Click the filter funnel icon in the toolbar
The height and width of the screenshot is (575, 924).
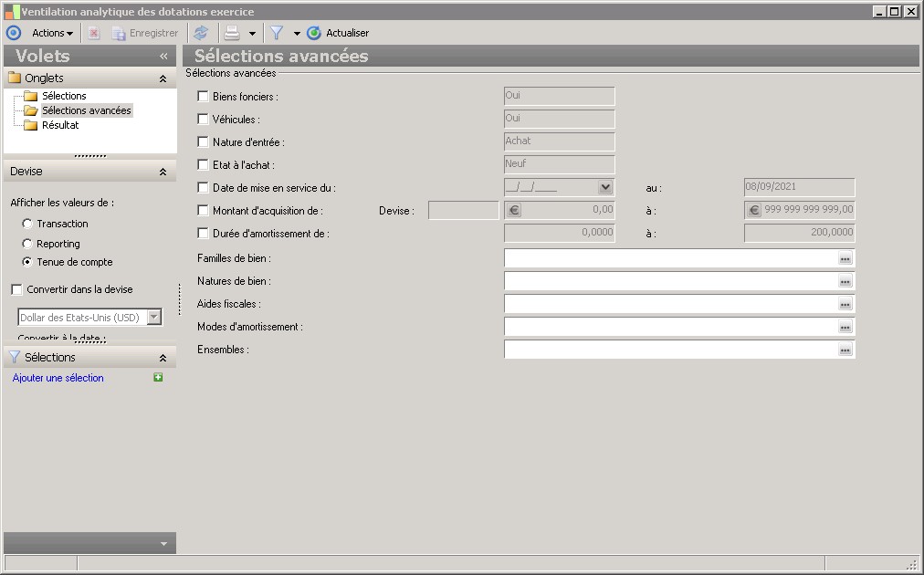point(277,33)
